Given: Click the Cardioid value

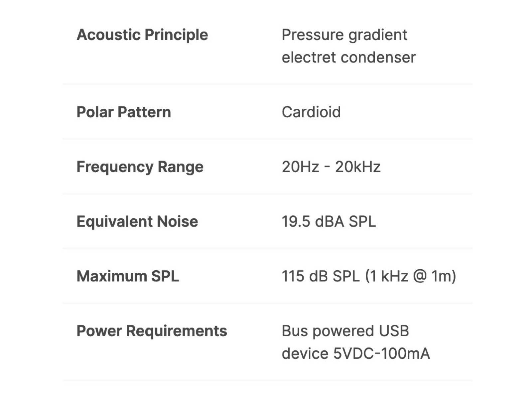Looking at the screenshot, I should tap(311, 112).
